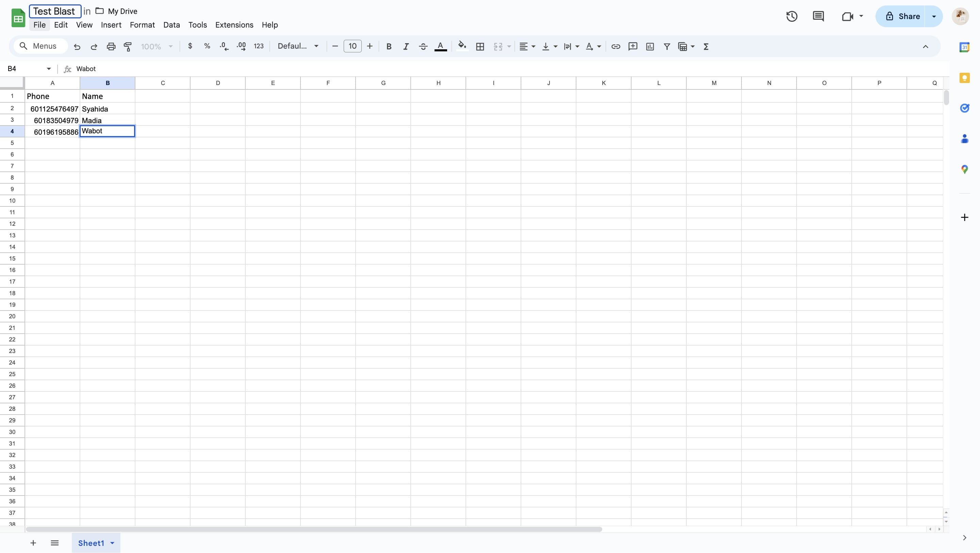Select cell A4 phone number field
980x553 pixels.
(52, 131)
